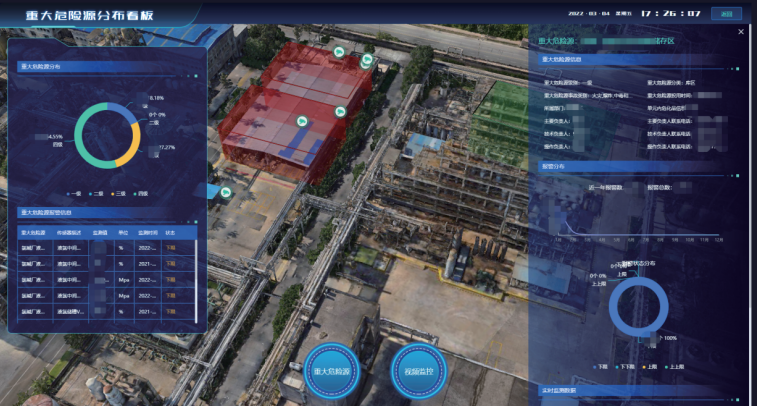
Task: Click the topmost green camera marker on the map
Action: click(x=338, y=51)
